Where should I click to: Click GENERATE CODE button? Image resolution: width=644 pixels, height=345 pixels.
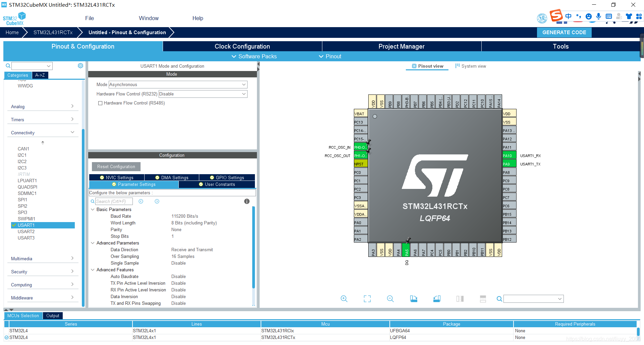point(564,32)
